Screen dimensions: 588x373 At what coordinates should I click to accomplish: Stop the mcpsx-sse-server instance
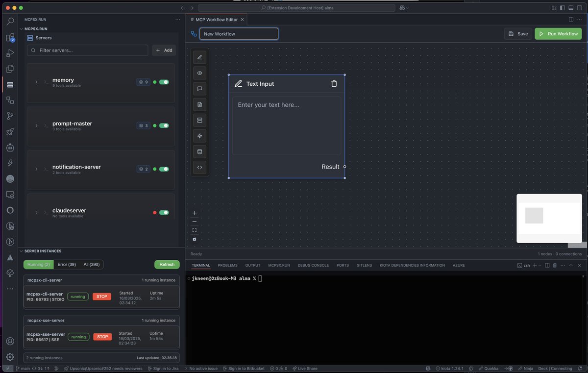point(102,337)
